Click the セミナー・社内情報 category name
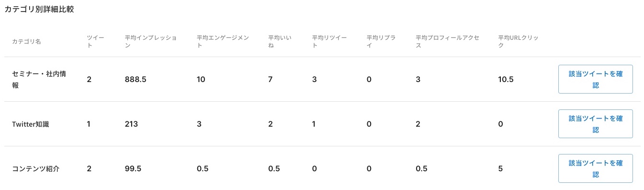 (x=38, y=79)
